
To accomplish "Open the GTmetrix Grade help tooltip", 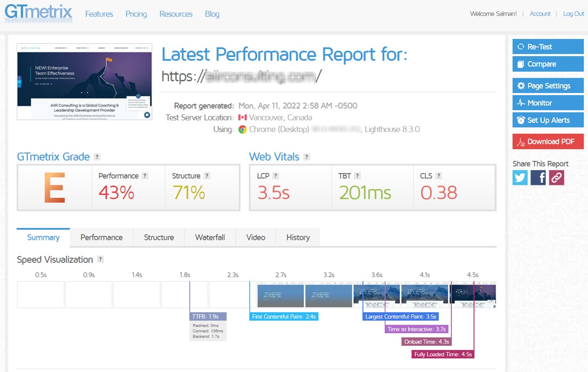I will [x=97, y=157].
